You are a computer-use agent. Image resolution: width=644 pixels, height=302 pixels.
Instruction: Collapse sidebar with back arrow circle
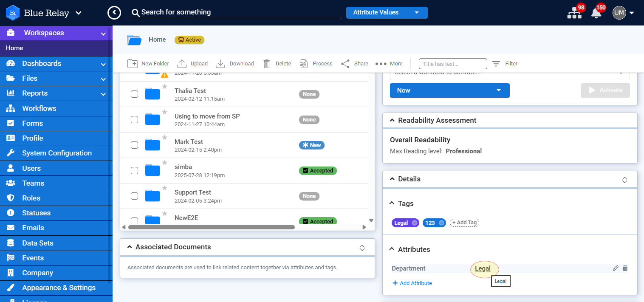pyautogui.click(x=114, y=13)
